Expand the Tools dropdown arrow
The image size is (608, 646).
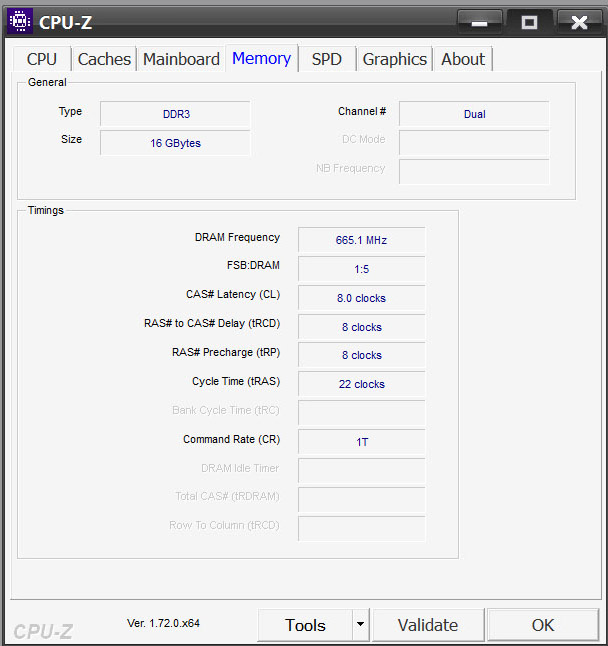pyautogui.click(x=360, y=625)
